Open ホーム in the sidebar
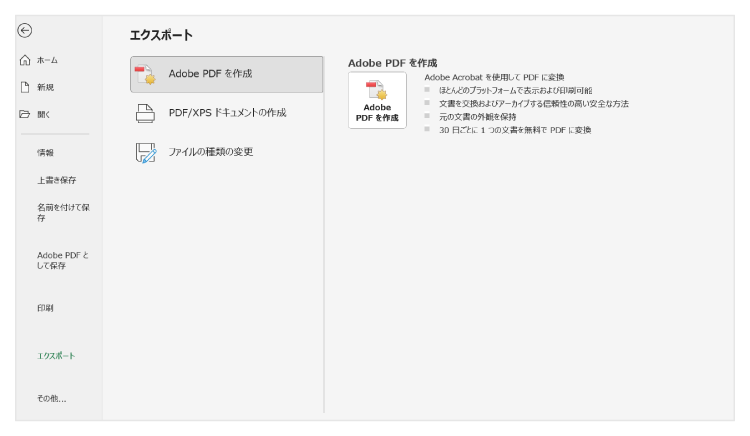 [x=47, y=60]
